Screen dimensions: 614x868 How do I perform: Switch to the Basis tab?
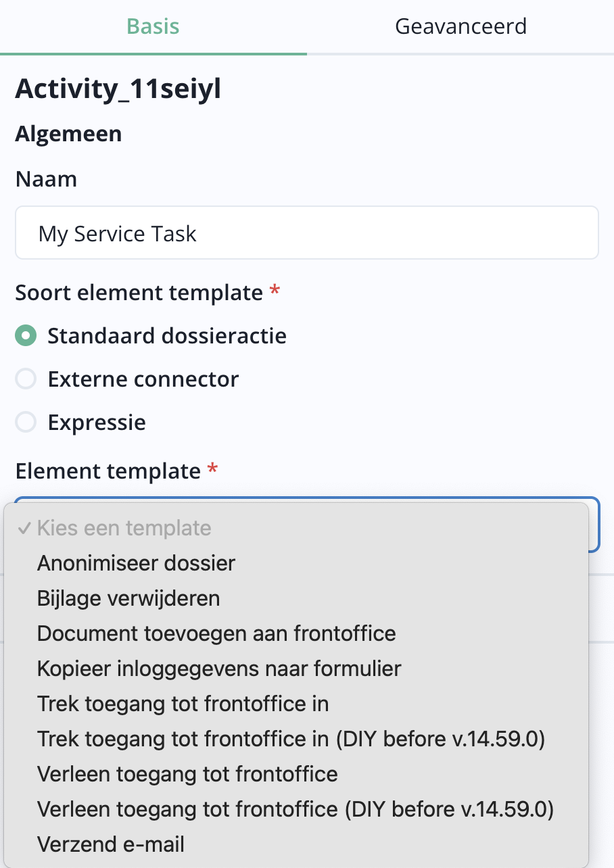[152, 26]
